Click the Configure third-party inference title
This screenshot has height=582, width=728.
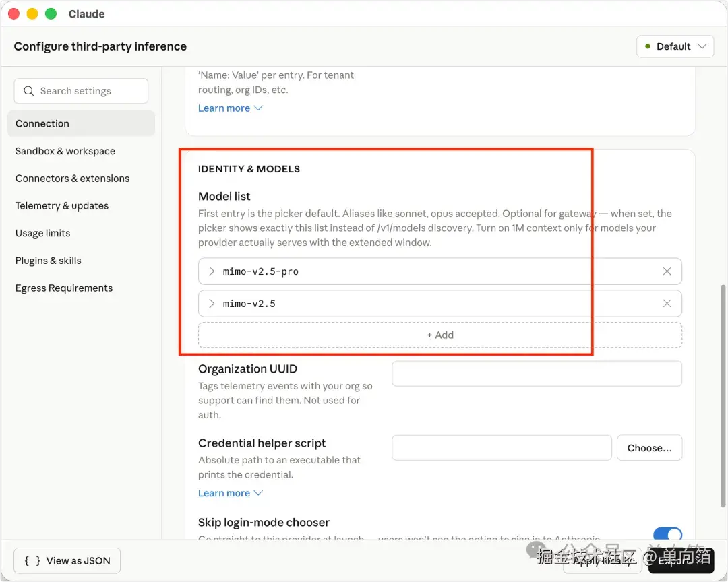(100, 46)
